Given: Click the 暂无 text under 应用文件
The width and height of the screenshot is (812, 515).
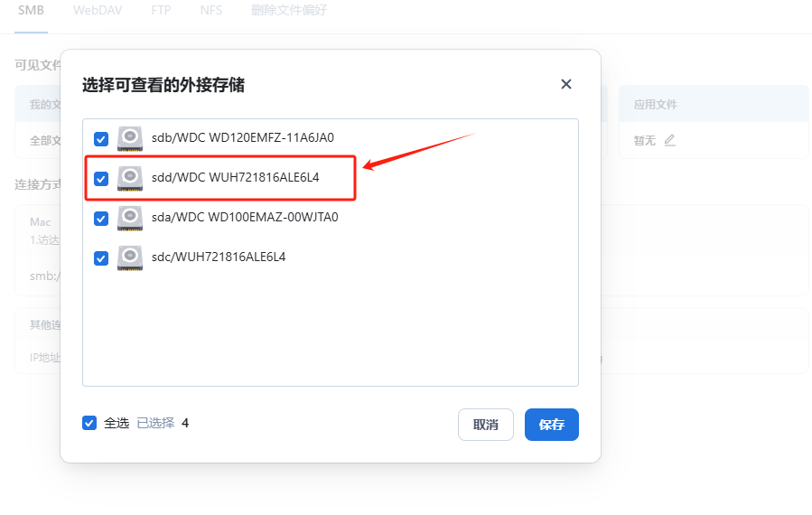Looking at the screenshot, I should click(x=645, y=140).
